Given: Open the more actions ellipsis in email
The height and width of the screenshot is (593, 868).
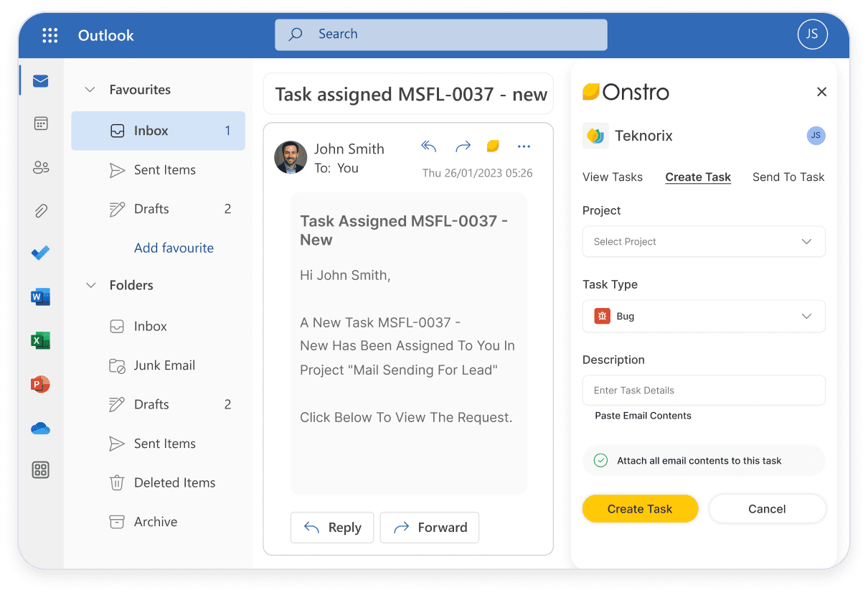Looking at the screenshot, I should pyautogui.click(x=524, y=146).
